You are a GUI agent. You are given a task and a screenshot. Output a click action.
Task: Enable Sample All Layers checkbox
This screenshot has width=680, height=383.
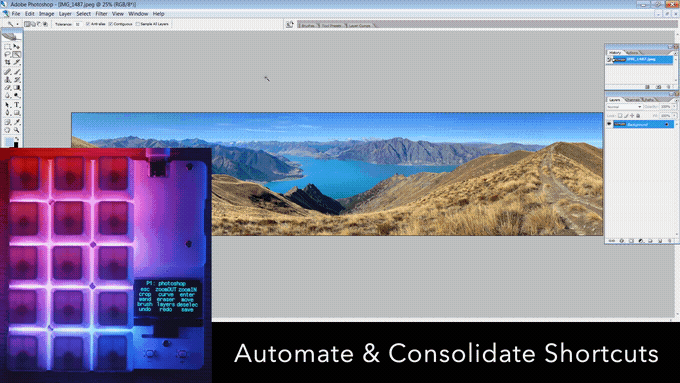(x=137, y=24)
